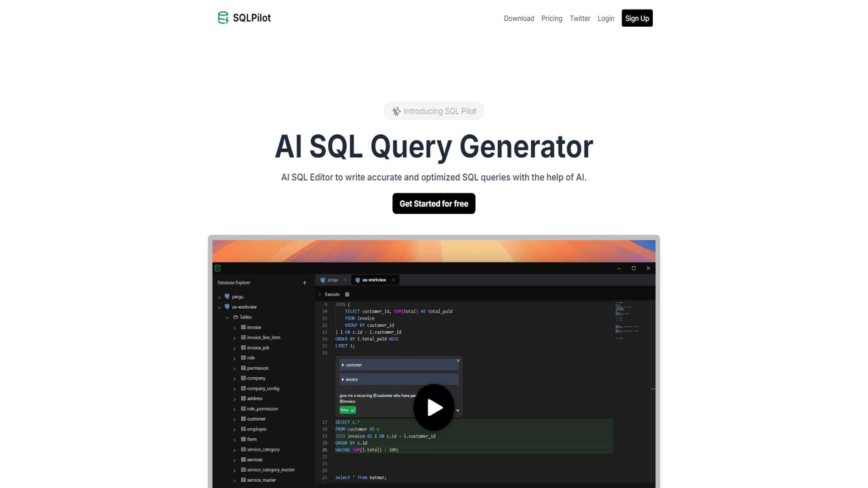Screen dimensions: 868x488
Task: Add a new database with plus icon
Action: click(x=304, y=283)
